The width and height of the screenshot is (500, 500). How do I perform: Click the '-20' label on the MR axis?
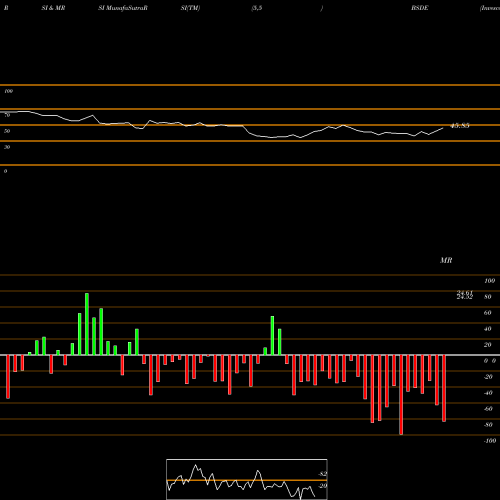pos(488,377)
